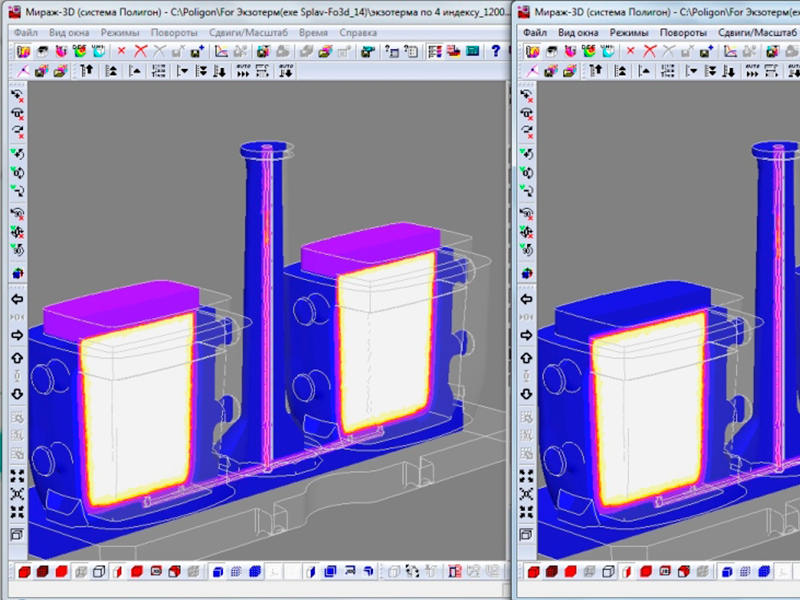The height and width of the screenshot is (600, 800).
Task: Click up arrow shift icon in left sidebar
Action: click(17, 357)
